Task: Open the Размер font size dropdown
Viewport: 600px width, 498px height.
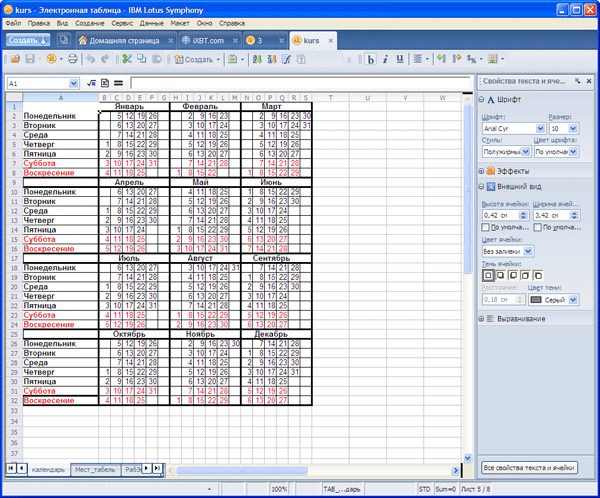Action: point(573,129)
